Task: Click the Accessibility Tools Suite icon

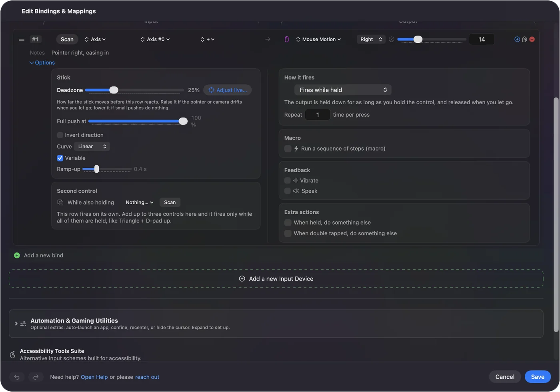Action: click(x=13, y=354)
